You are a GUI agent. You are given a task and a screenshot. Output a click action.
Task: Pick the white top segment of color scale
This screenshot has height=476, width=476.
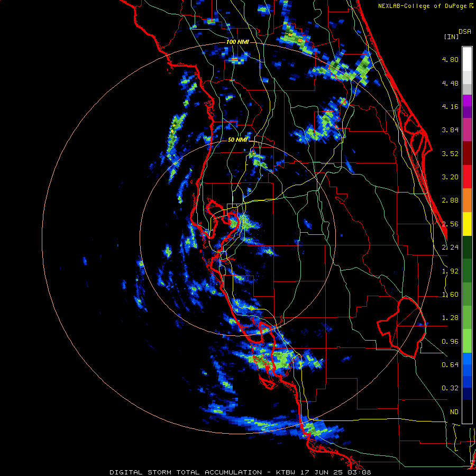pyautogui.click(x=467, y=59)
